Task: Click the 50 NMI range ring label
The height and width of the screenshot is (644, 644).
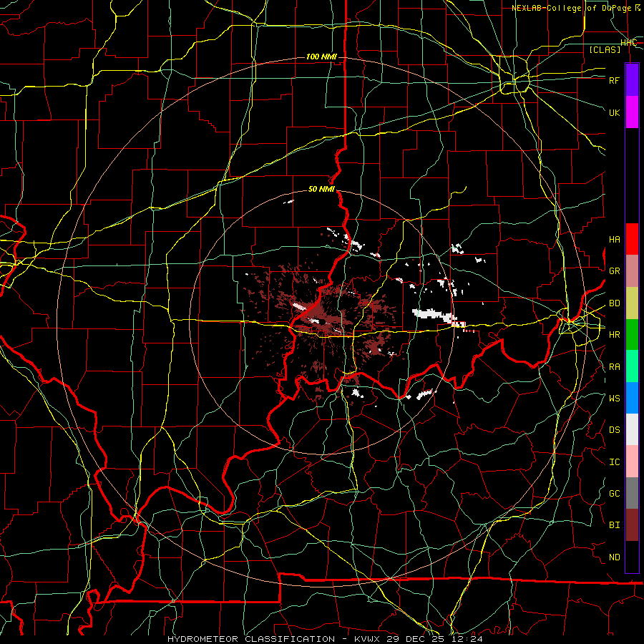Action: (x=321, y=190)
